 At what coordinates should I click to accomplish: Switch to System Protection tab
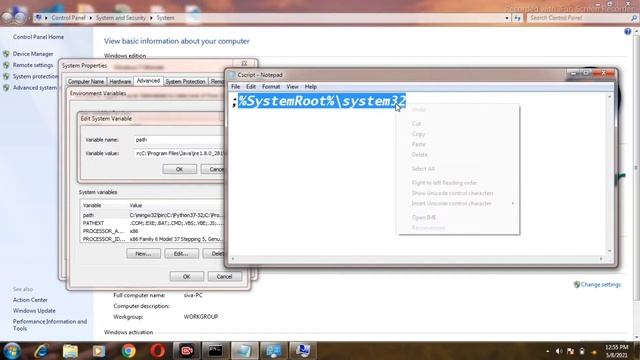point(185,82)
